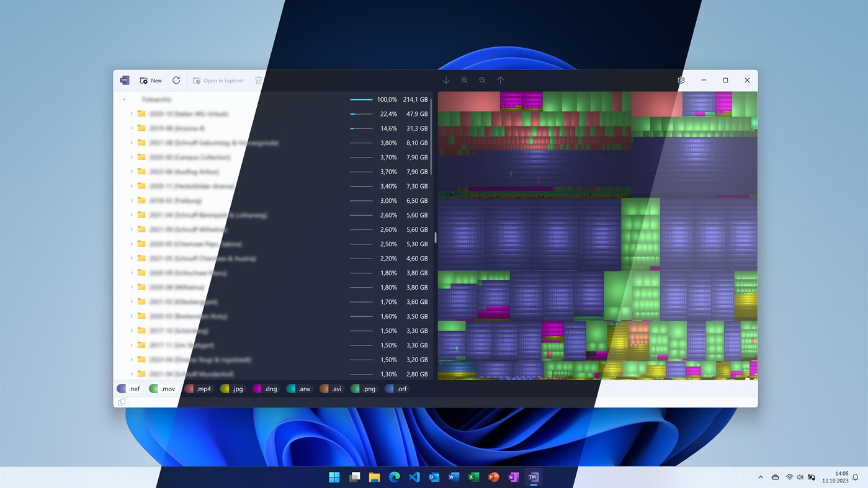Open Excel from the taskbar

473,477
